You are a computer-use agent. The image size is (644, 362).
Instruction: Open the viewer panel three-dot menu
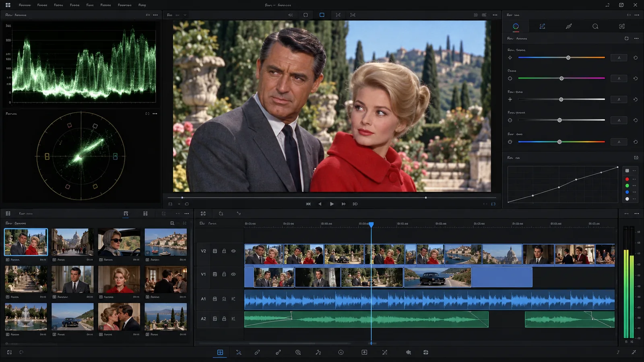coord(495,15)
